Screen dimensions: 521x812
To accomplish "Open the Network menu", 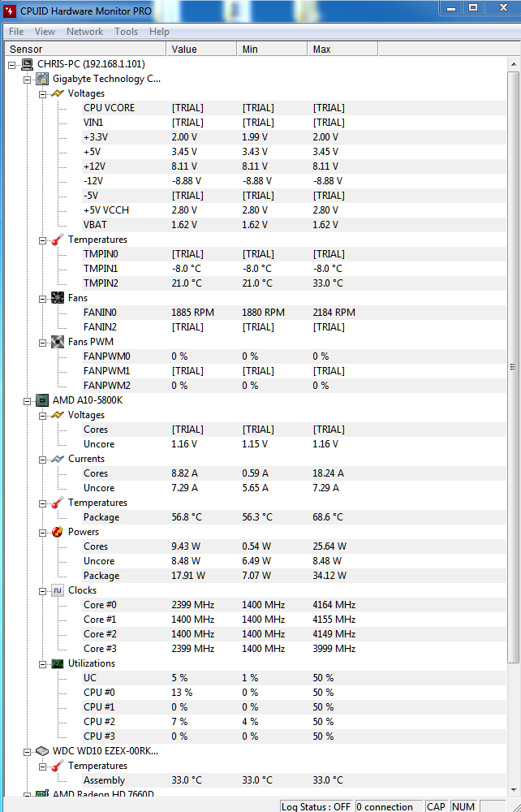I will [85, 32].
